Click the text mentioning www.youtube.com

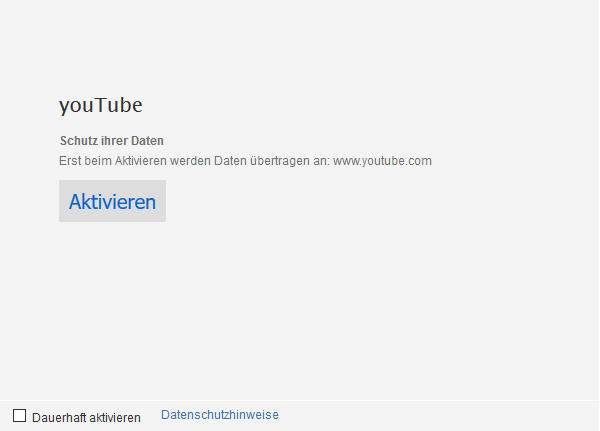(245, 161)
